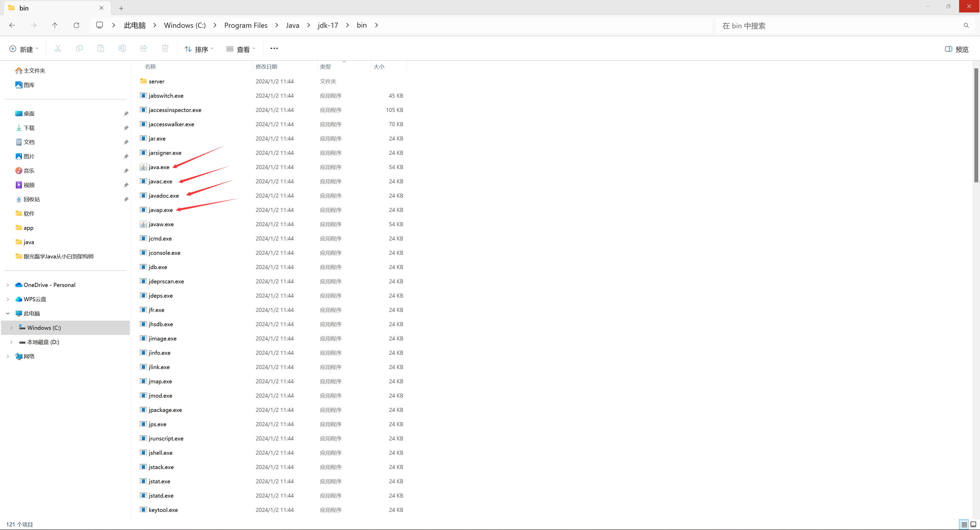Open the Sort (排序) dropdown

tap(199, 49)
